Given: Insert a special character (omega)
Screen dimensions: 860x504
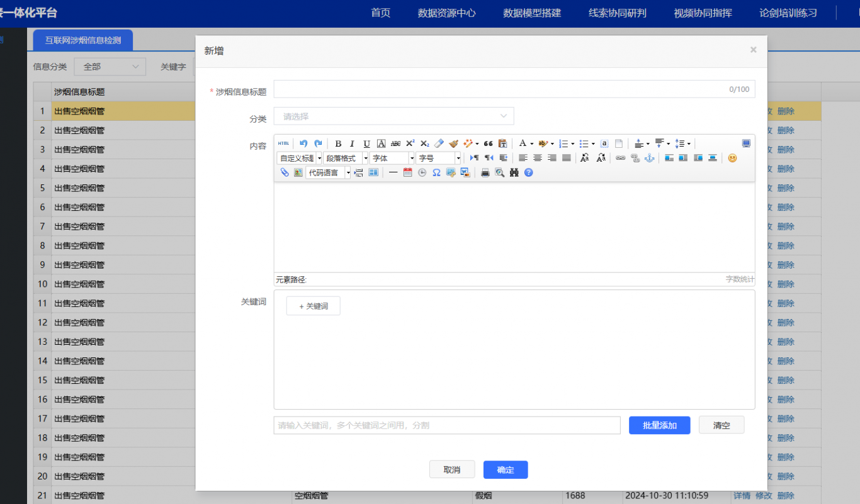Looking at the screenshot, I should pos(436,172).
